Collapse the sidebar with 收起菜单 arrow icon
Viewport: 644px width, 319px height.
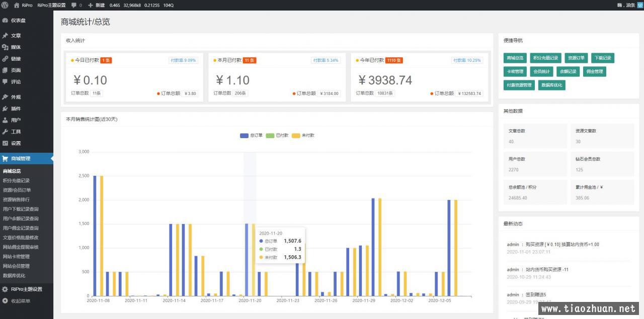5,301
